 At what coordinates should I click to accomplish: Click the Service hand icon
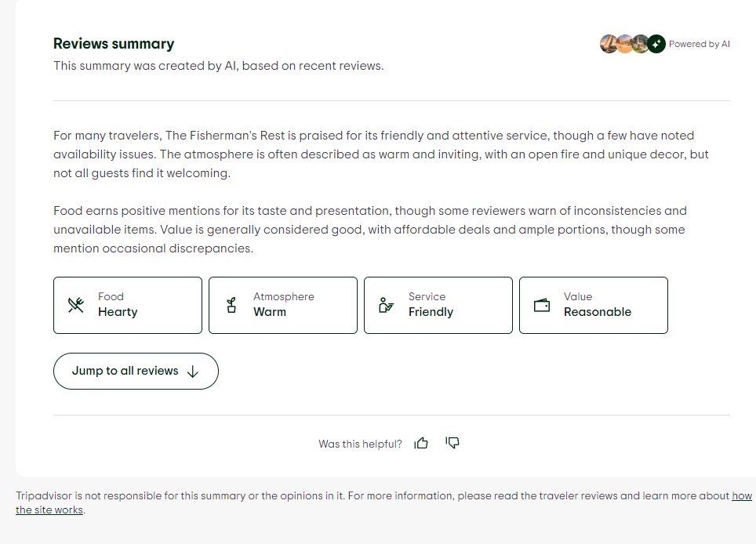(386, 305)
